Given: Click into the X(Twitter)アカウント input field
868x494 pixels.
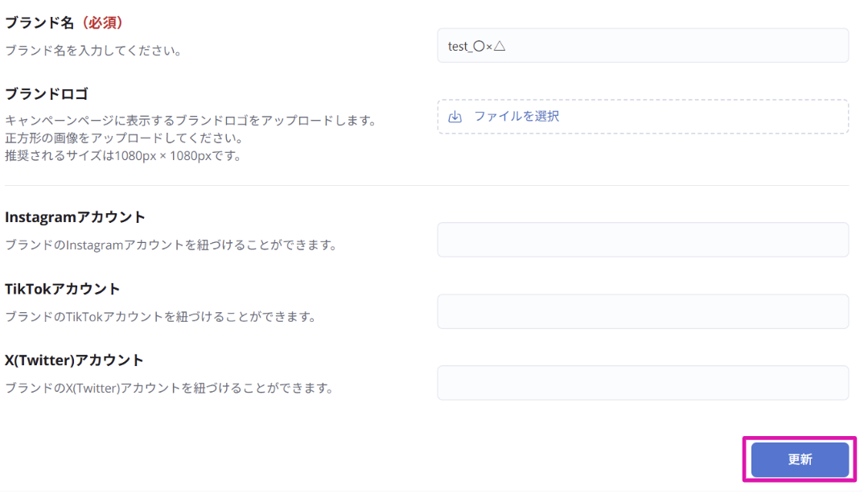Looking at the screenshot, I should 642,383.
